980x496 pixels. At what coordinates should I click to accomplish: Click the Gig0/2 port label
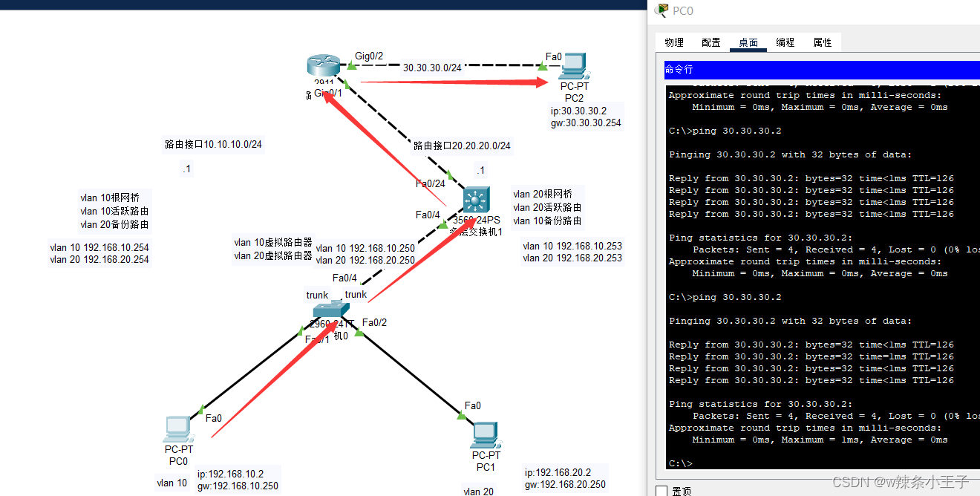[369, 56]
